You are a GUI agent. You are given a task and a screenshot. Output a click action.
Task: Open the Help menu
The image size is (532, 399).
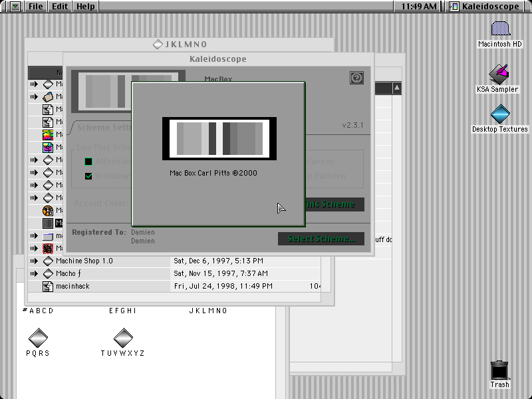pos(86,7)
